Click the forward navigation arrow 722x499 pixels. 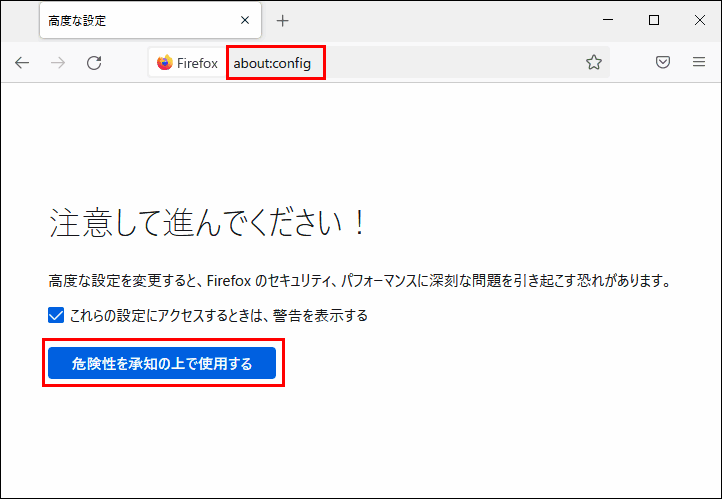click(58, 63)
